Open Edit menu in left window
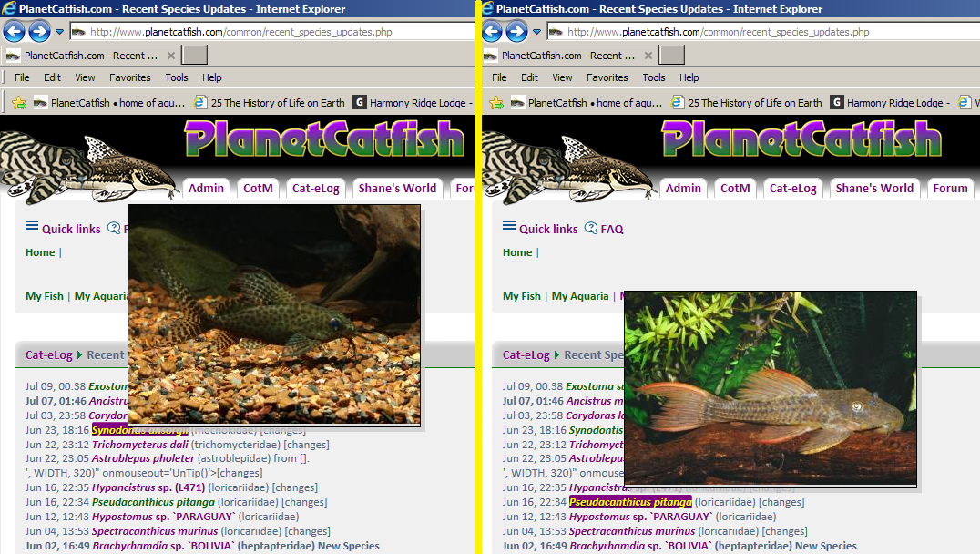Viewport: 980px width, 554px height. click(52, 77)
